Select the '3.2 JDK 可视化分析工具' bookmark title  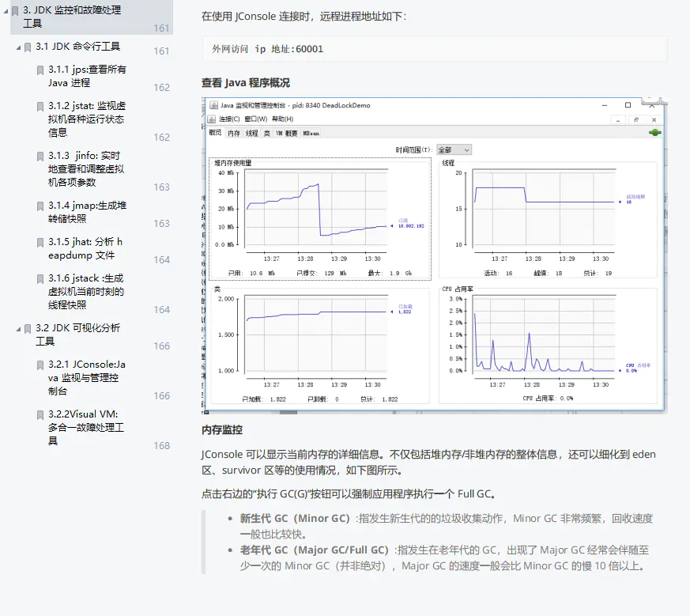78,334
